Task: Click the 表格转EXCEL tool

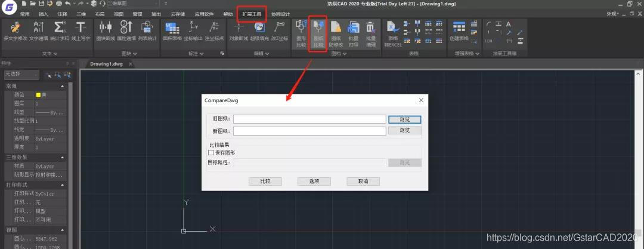Action: coord(392,34)
